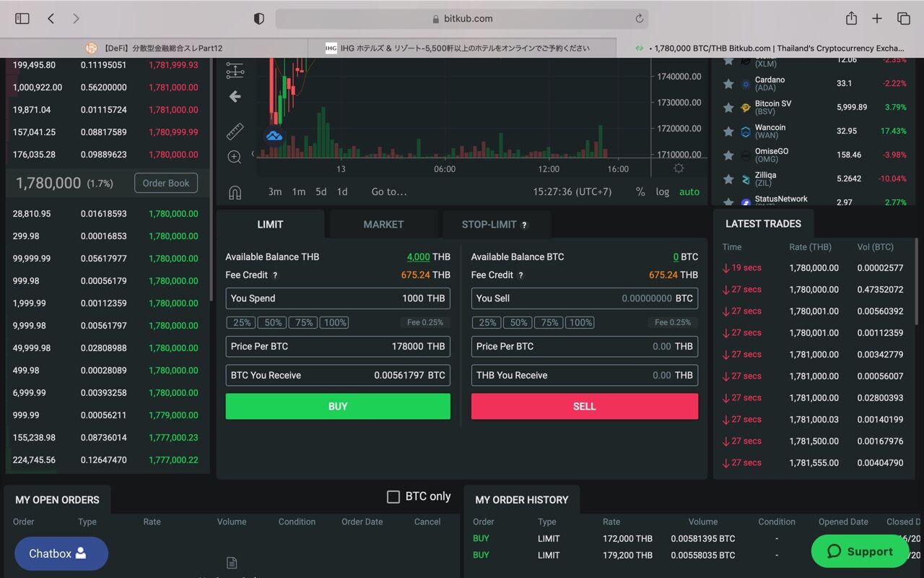Select the LIMIT order tab
The width and height of the screenshot is (924, 578).
(x=270, y=224)
